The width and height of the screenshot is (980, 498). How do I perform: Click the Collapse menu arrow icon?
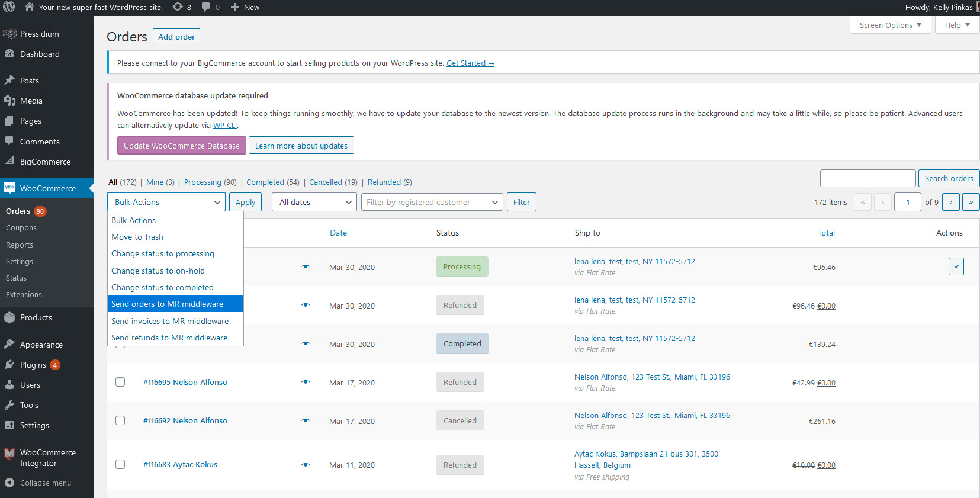click(9, 483)
